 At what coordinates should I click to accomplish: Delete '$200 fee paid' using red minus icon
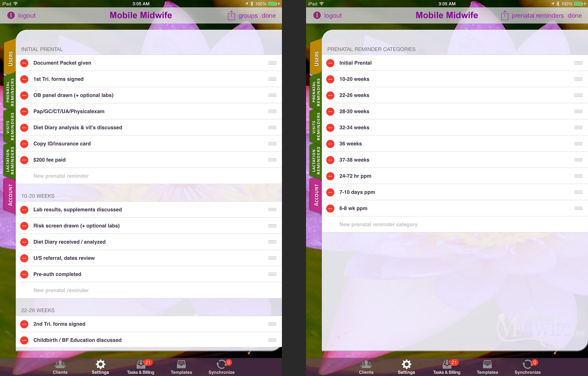point(24,160)
